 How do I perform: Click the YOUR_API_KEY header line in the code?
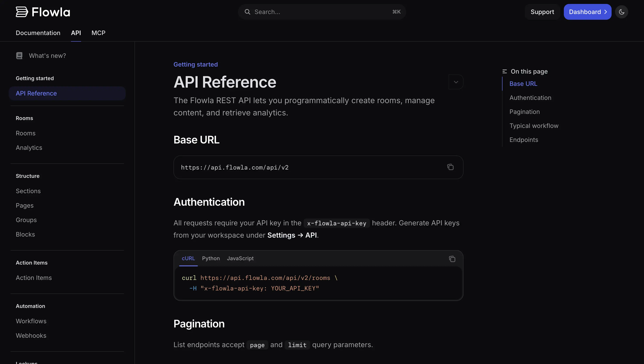tap(254, 288)
